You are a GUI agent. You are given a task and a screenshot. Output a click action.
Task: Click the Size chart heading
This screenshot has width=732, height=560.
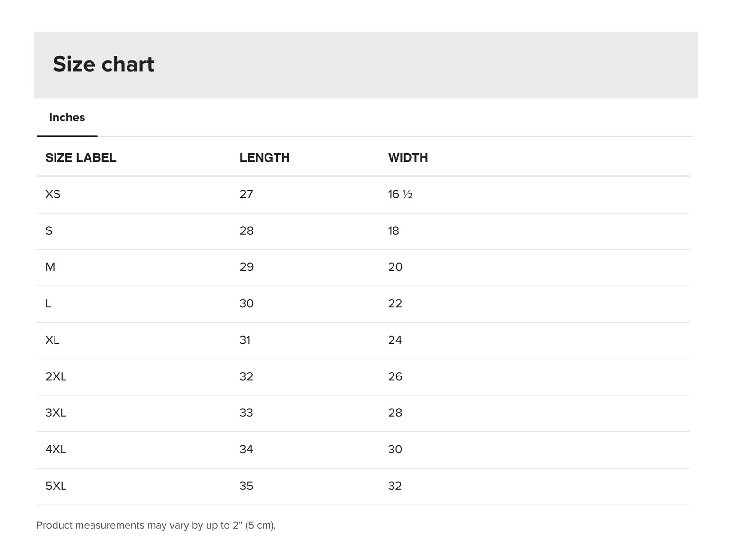103,64
